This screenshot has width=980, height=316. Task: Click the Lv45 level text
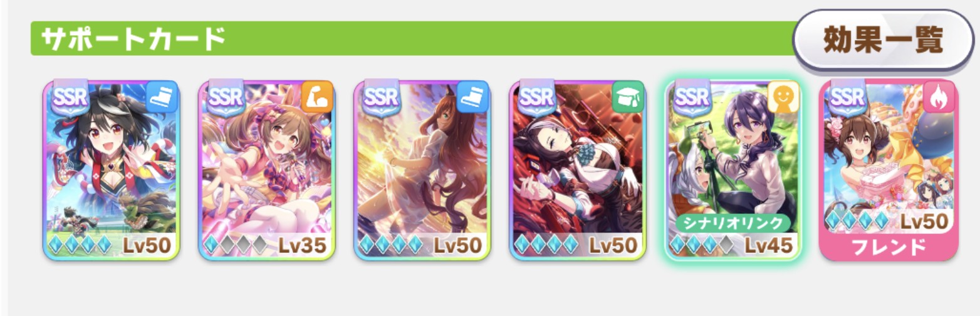(768, 245)
